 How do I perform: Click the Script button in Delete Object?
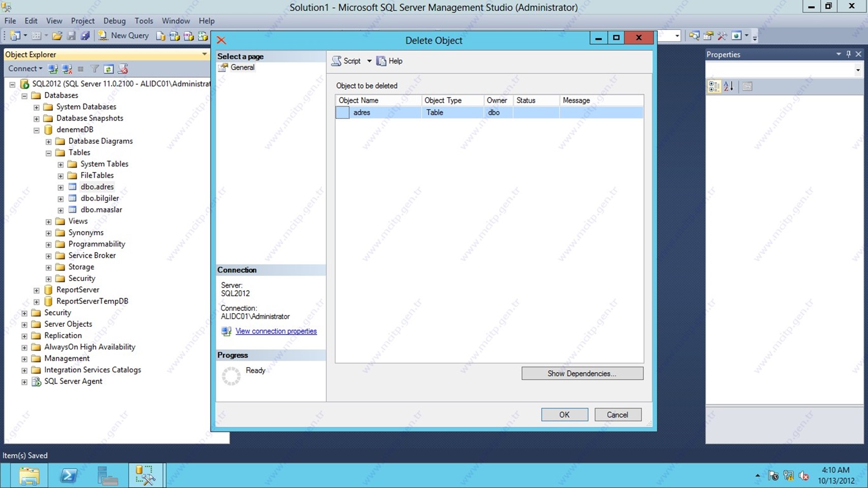coord(347,61)
